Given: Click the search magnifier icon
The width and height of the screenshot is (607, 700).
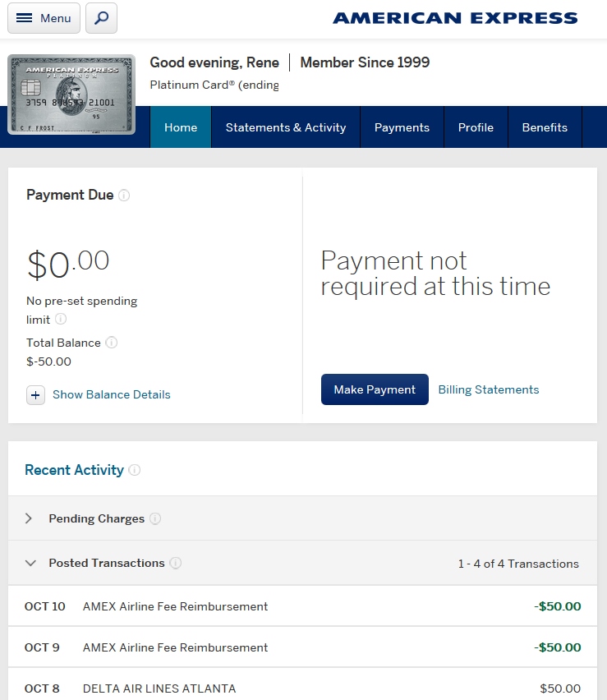Looking at the screenshot, I should point(101,18).
